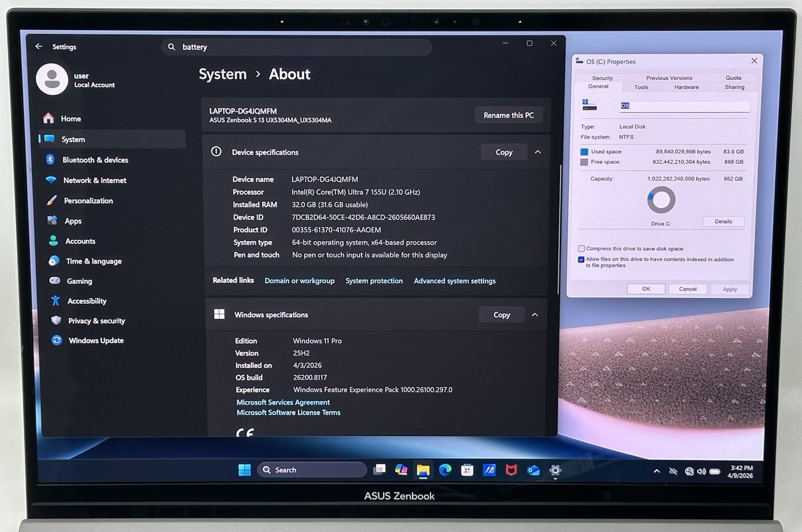Switch to Previous Versions tab
The height and width of the screenshot is (532, 802).
coord(669,78)
